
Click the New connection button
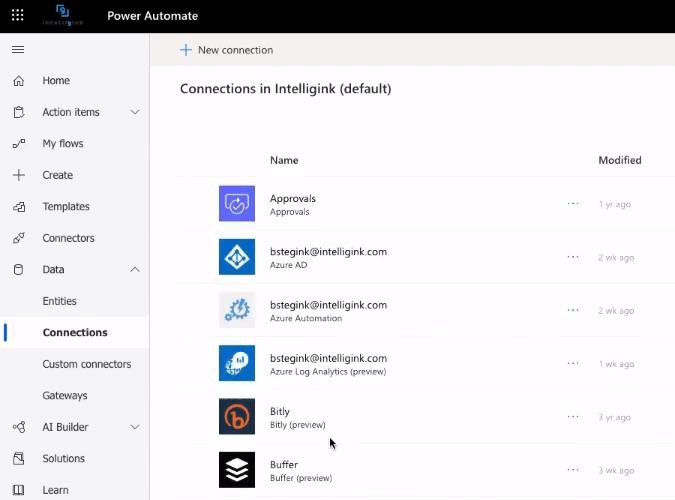[227, 50]
